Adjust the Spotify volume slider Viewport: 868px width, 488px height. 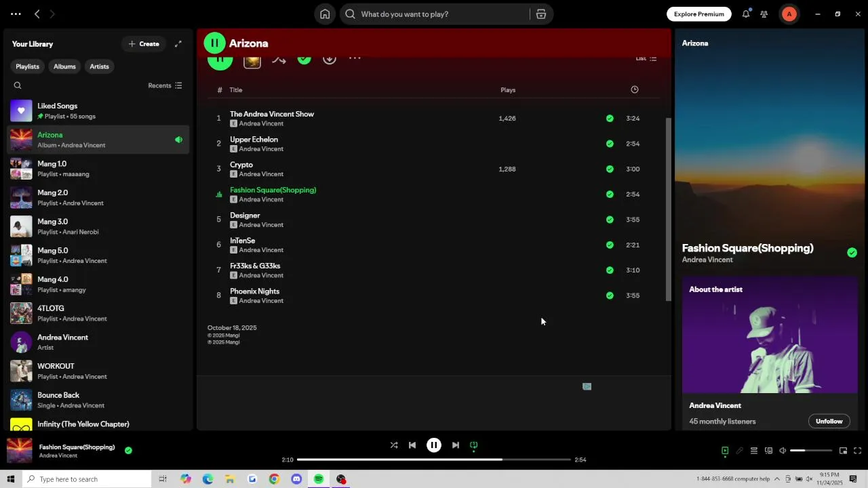pos(811,451)
